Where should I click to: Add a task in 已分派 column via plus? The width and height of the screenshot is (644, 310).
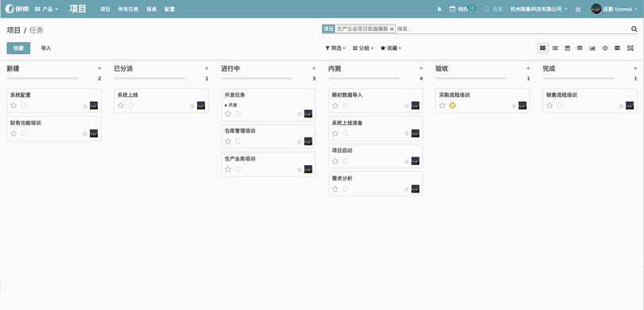coord(207,68)
